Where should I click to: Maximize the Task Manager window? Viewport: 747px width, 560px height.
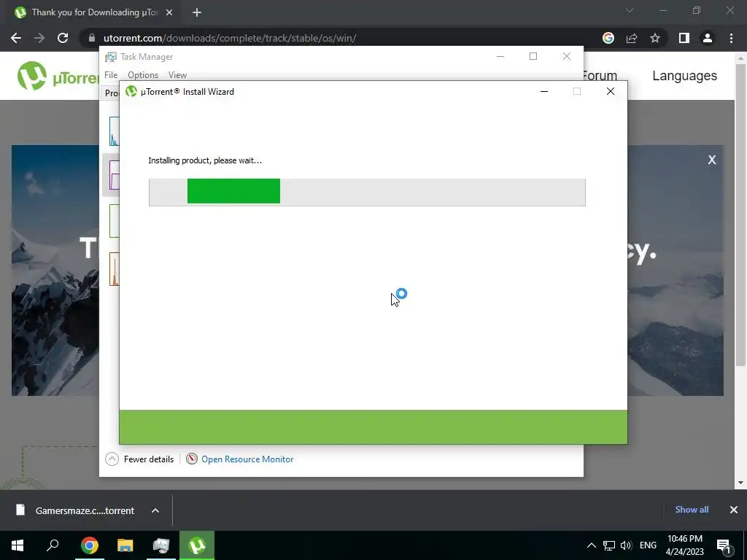coord(533,56)
